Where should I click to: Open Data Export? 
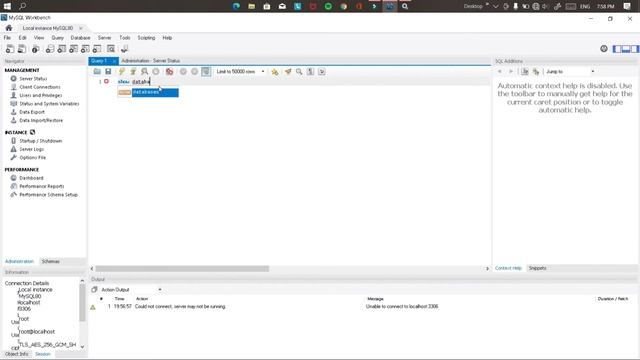click(x=32, y=112)
